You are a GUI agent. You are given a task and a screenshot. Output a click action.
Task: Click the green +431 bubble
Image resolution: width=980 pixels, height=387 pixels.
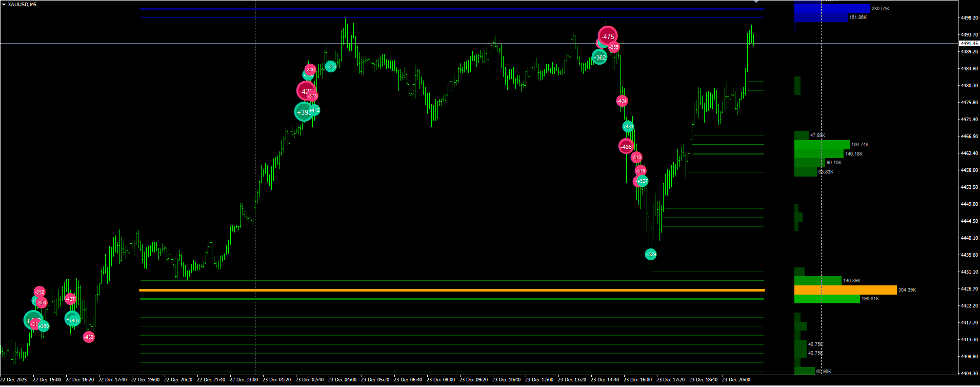(628, 126)
